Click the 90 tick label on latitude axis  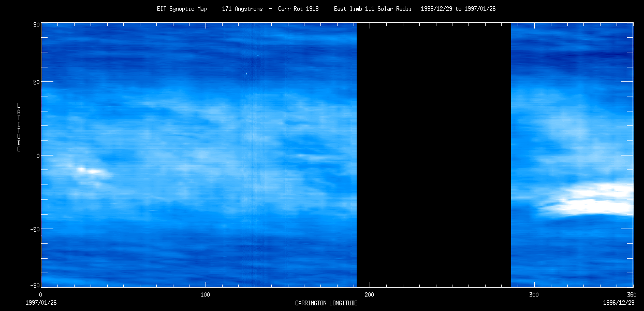(36, 24)
